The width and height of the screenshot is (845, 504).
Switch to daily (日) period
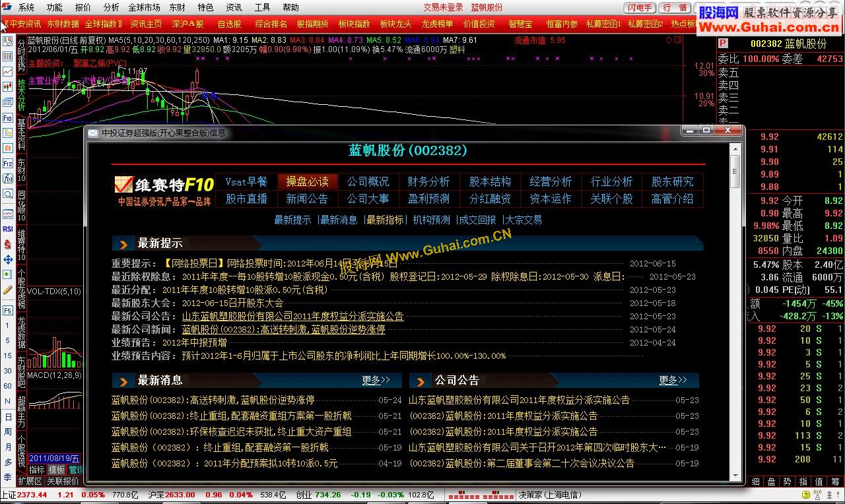tap(8, 416)
